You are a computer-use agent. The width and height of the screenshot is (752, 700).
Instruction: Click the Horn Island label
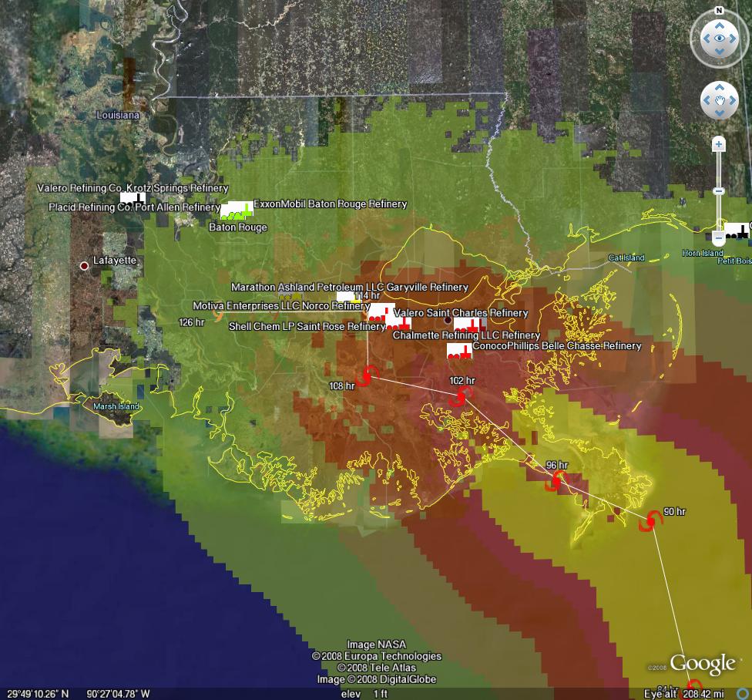(703, 253)
